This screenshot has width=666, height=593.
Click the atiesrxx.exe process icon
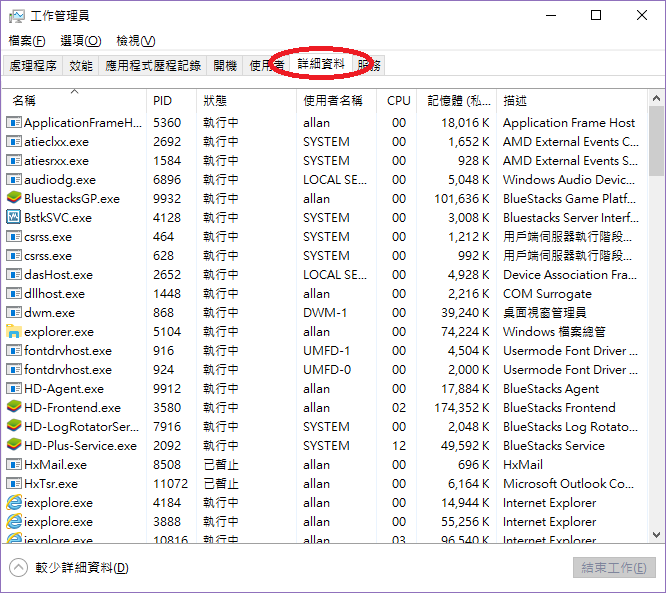pos(14,161)
